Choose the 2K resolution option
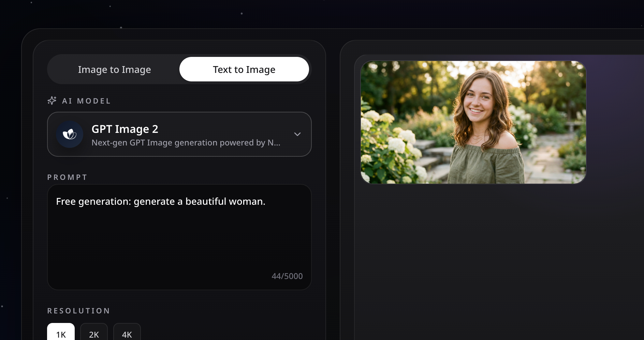Viewport: 644px width, 340px height. [94, 334]
